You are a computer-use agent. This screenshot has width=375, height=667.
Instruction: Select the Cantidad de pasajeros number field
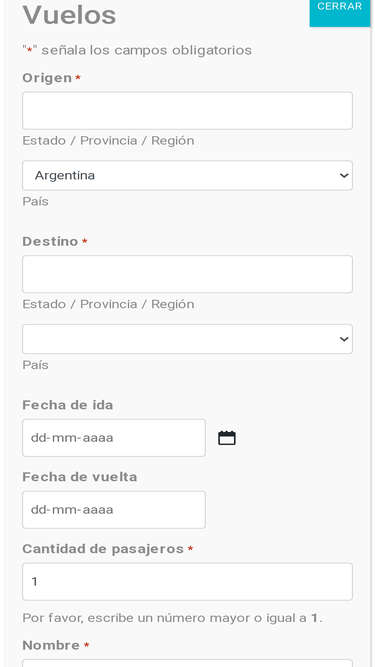[x=187, y=581]
